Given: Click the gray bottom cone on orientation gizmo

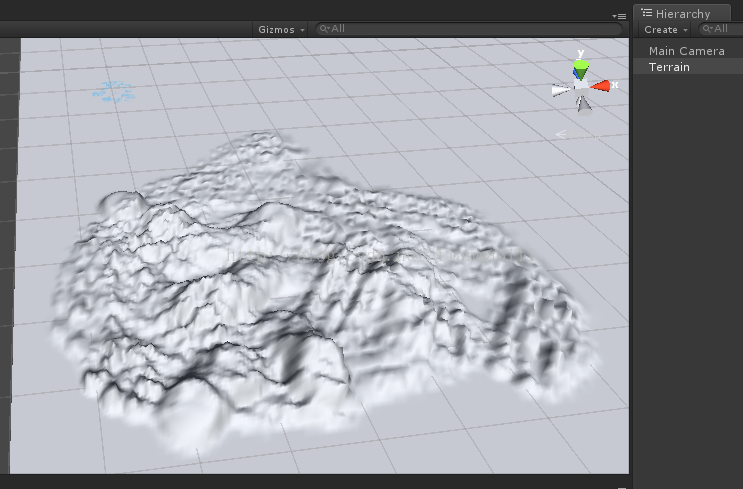Looking at the screenshot, I should pyautogui.click(x=584, y=105).
